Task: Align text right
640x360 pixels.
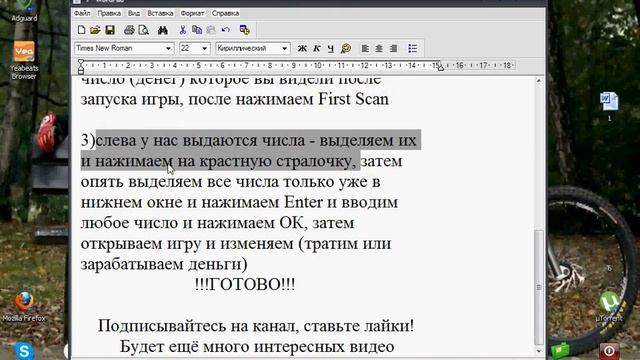Action: point(393,49)
